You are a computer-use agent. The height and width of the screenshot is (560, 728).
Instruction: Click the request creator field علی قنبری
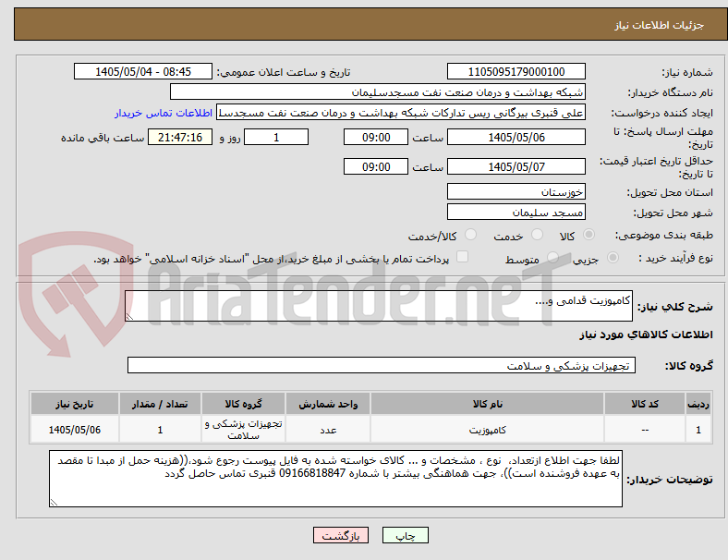[401, 113]
